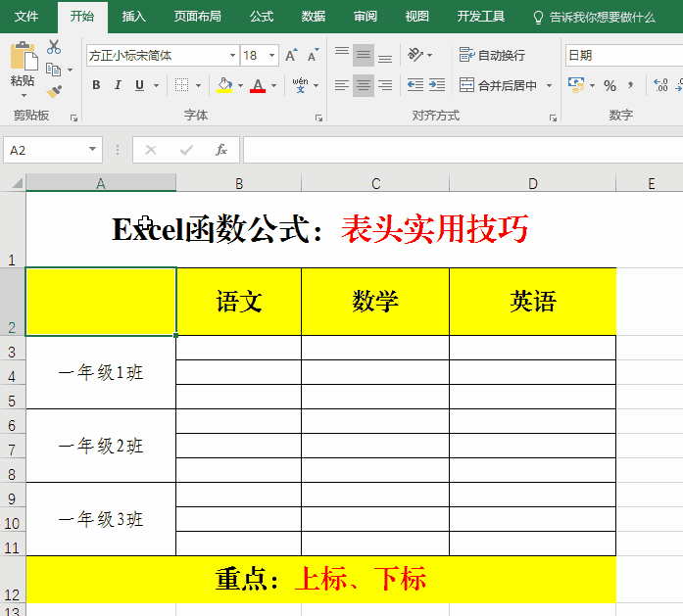Open the font size dropdown

pyautogui.click(x=271, y=55)
